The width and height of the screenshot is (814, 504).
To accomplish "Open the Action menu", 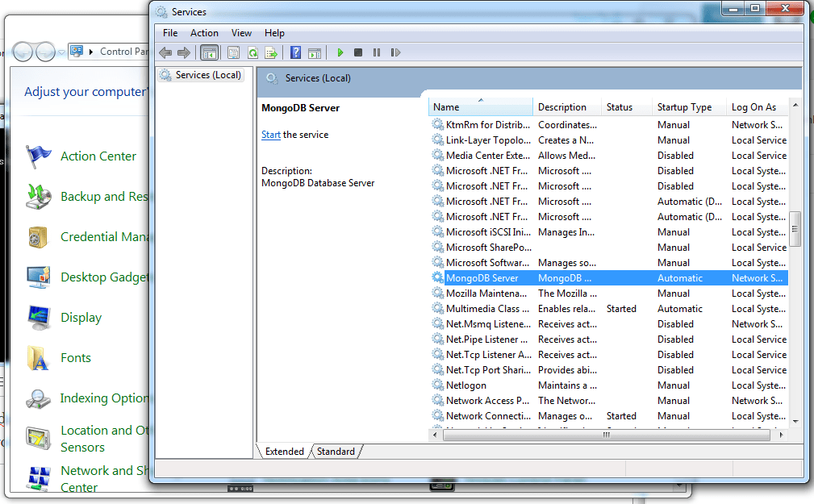I will tap(204, 33).
